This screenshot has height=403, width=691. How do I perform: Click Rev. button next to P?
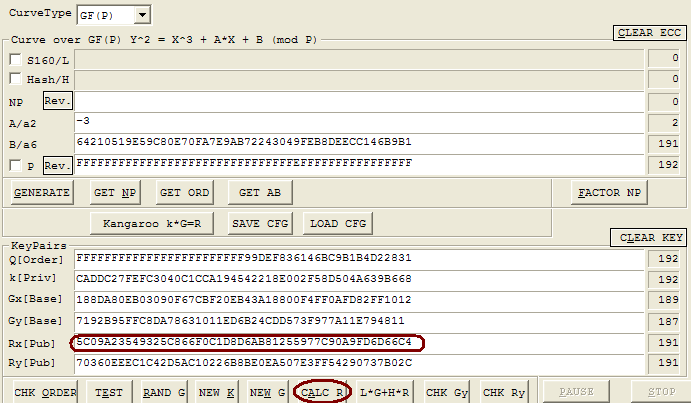coord(58,166)
